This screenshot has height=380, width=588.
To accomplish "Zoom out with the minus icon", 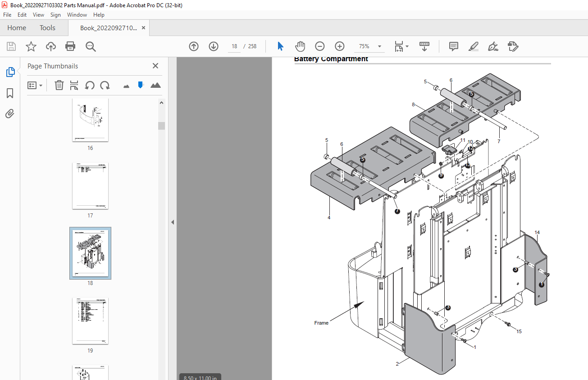I will tap(320, 46).
